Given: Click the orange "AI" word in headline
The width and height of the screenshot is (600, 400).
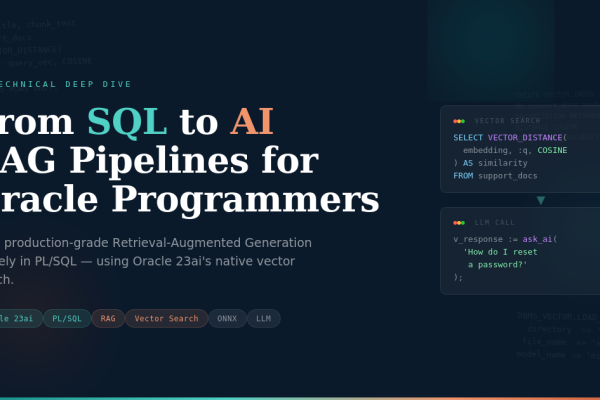Looking at the screenshot, I should pos(251,121).
